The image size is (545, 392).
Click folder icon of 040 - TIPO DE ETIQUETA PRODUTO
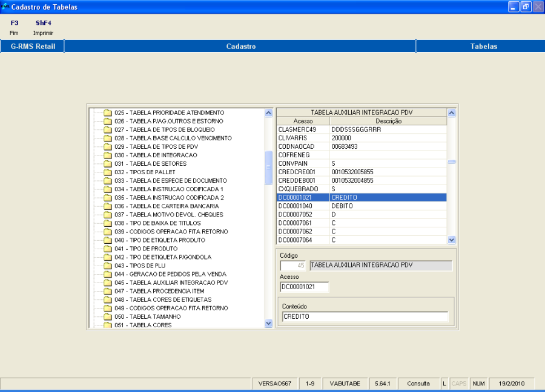108,240
